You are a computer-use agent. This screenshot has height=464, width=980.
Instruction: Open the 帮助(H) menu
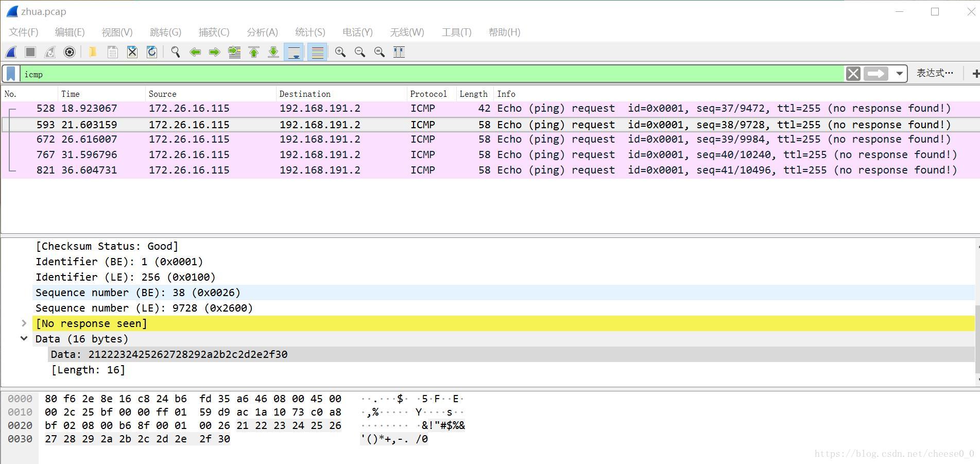click(504, 32)
